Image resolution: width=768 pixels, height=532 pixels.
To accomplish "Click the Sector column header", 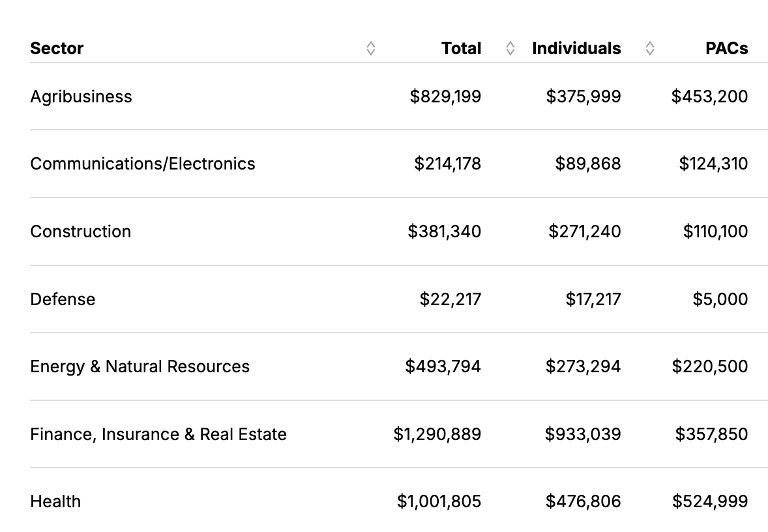I will (x=57, y=48).
